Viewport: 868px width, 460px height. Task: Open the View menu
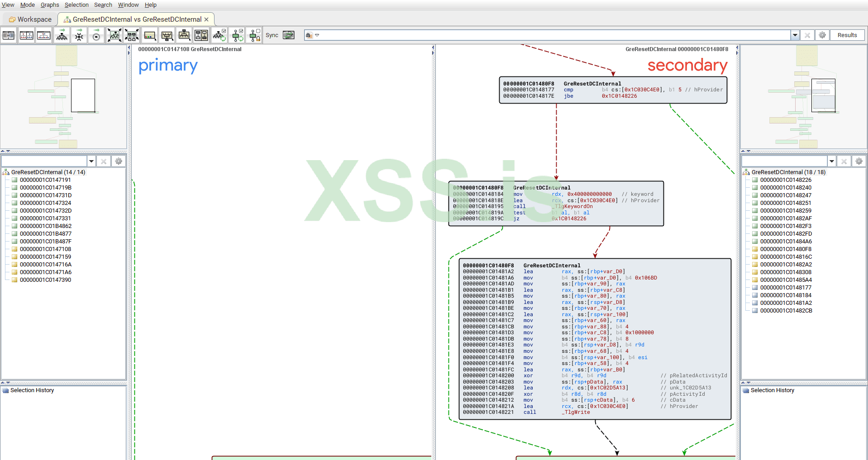click(8, 5)
